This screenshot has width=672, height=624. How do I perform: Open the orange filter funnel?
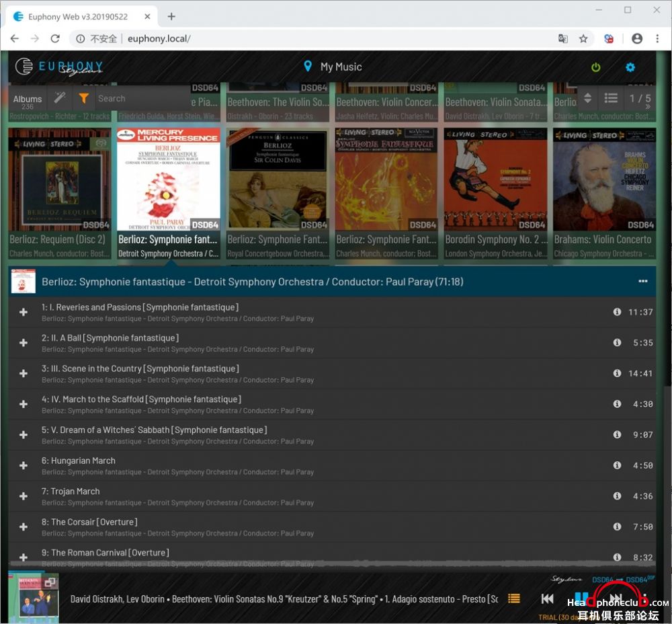pos(83,98)
